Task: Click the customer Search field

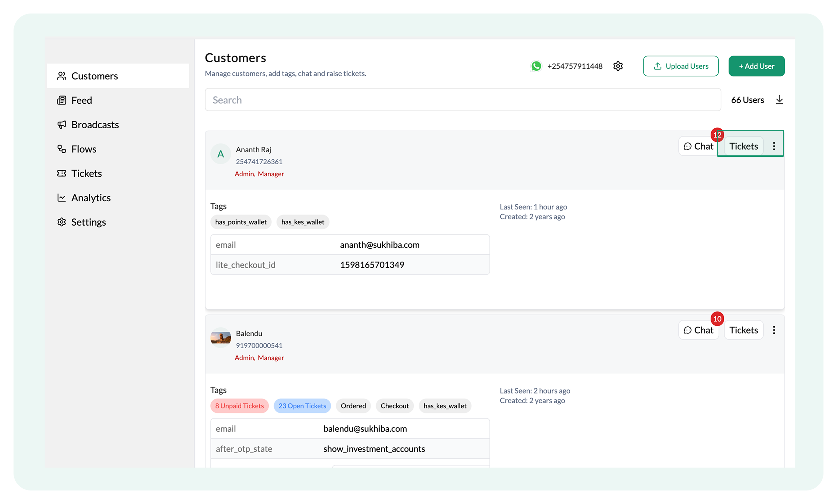Action: point(462,100)
